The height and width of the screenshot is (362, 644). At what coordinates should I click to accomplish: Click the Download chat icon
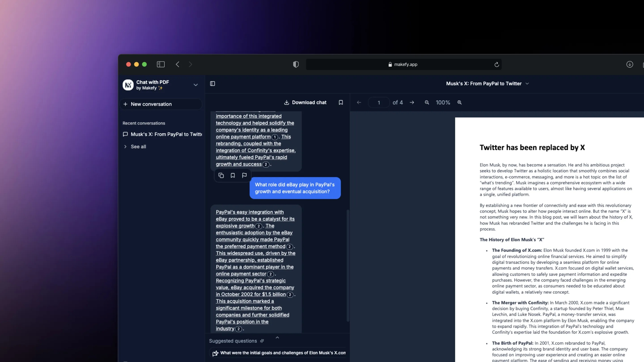286,102
